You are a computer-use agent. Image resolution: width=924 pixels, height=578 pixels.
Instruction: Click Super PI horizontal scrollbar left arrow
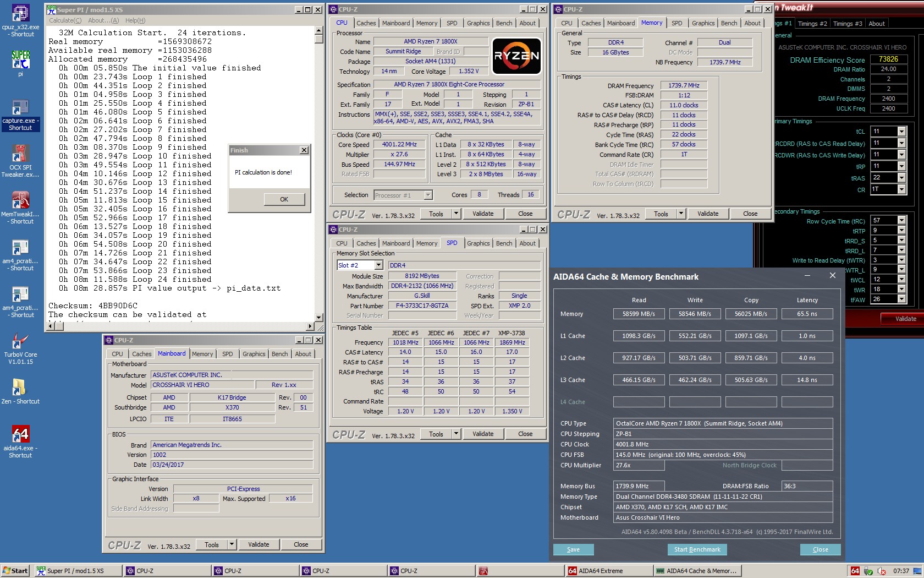52,326
